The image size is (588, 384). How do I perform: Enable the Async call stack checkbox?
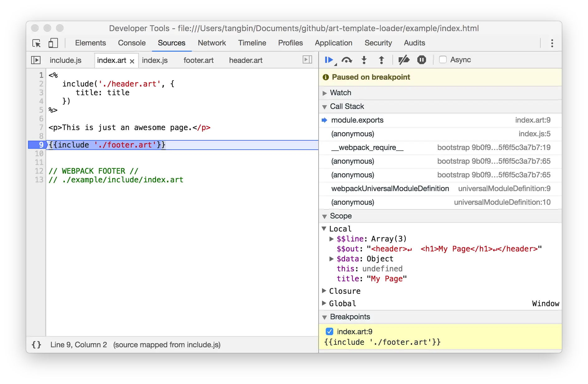click(443, 60)
